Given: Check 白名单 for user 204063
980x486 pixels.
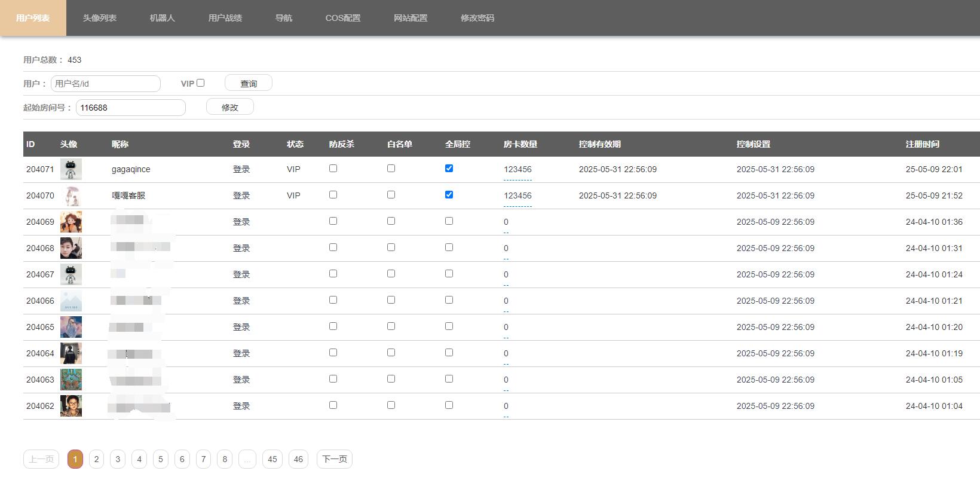Looking at the screenshot, I should tap(391, 379).
